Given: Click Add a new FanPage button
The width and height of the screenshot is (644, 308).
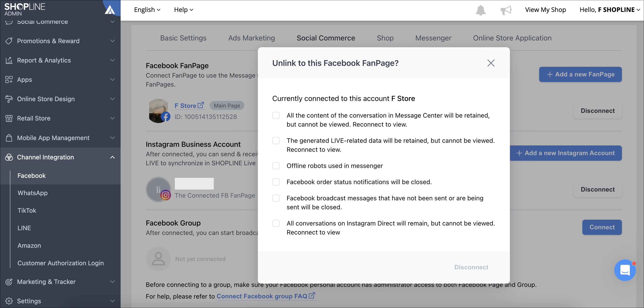Looking at the screenshot, I should [x=580, y=74].
